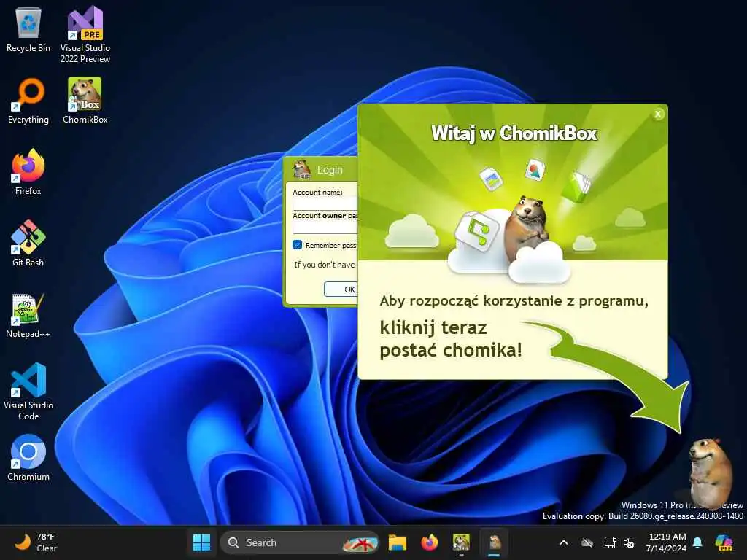Open the notifications bell icon
Viewport: 747px width, 560px height.
coord(697,542)
